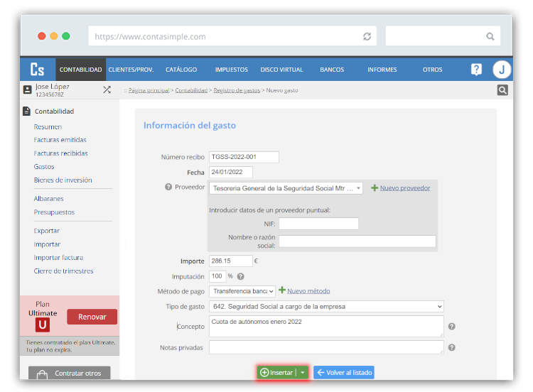533x392 pixels.
Task: Open Facturas recibidas in sidebar
Action: tap(60, 153)
